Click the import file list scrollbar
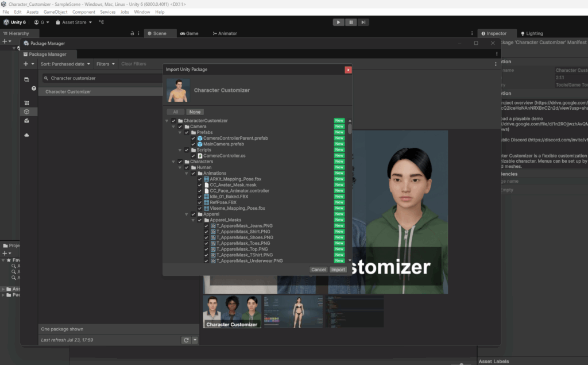 350,129
